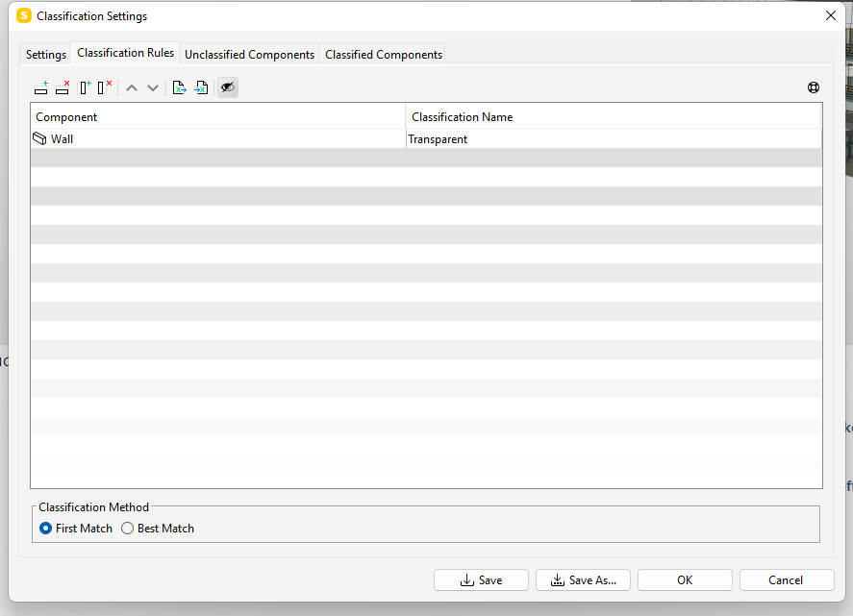The height and width of the screenshot is (616, 853).
Task: Import classification rules from Excel
Action: [201, 87]
